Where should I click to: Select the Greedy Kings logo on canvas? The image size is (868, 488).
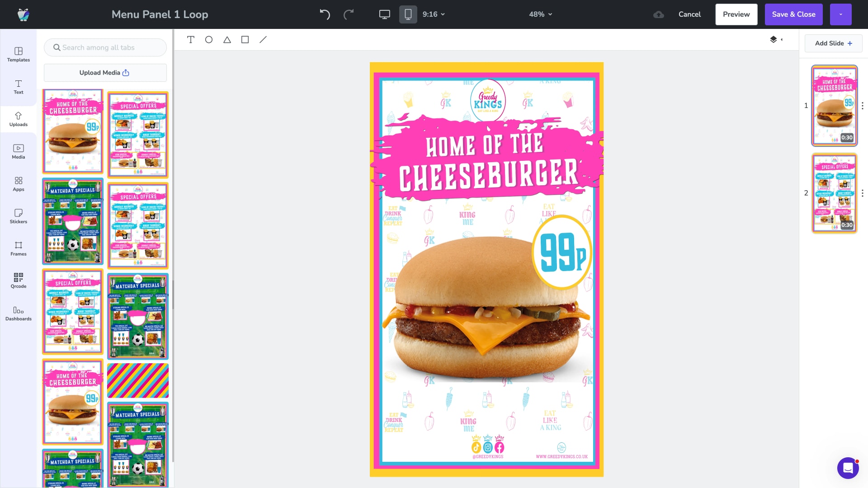click(488, 101)
